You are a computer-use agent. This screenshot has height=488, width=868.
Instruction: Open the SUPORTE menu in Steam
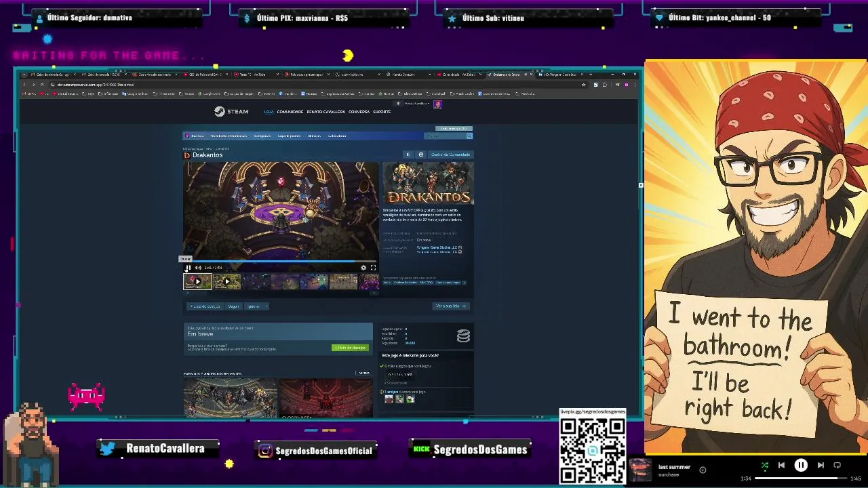pyautogui.click(x=382, y=112)
